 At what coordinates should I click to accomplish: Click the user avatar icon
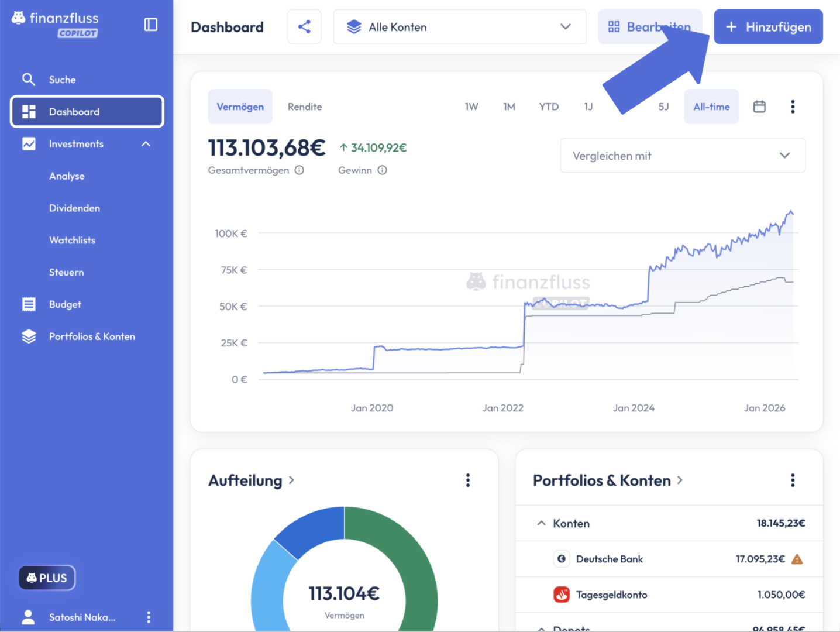coord(28,617)
